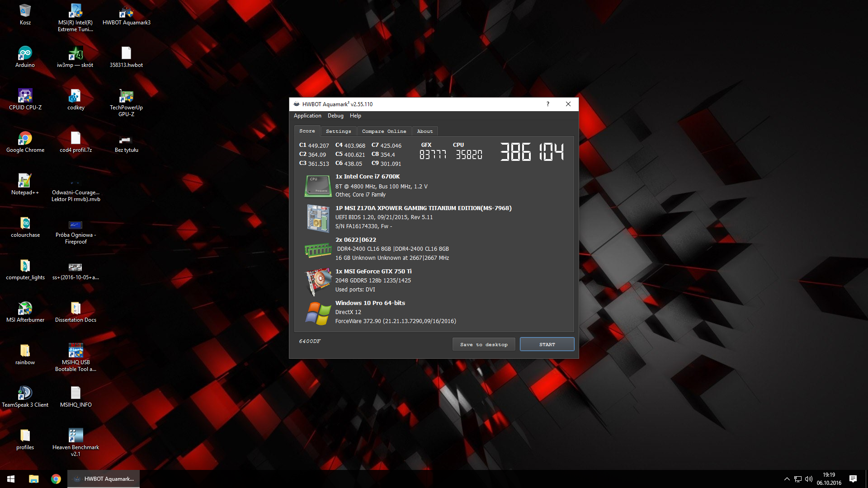This screenshot has width=868, height=488.
Task: Open the network icon in tray
Action: tap(798, 479)
